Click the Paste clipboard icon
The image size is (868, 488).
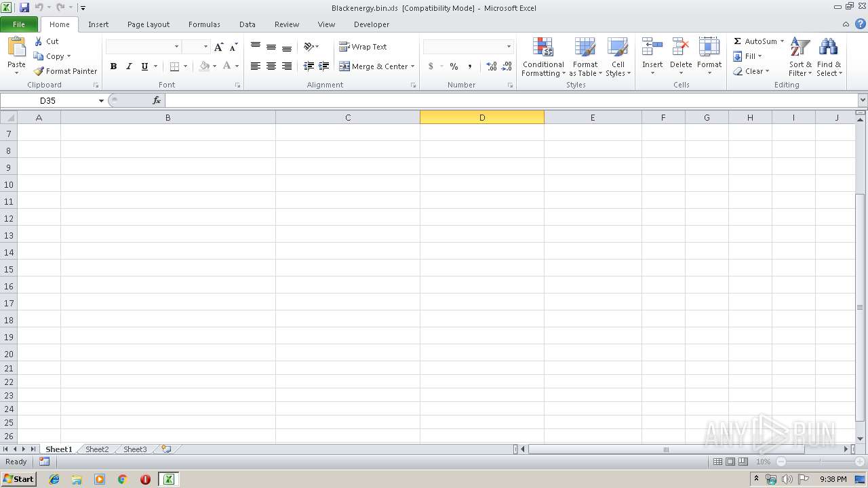pos(16,47)
